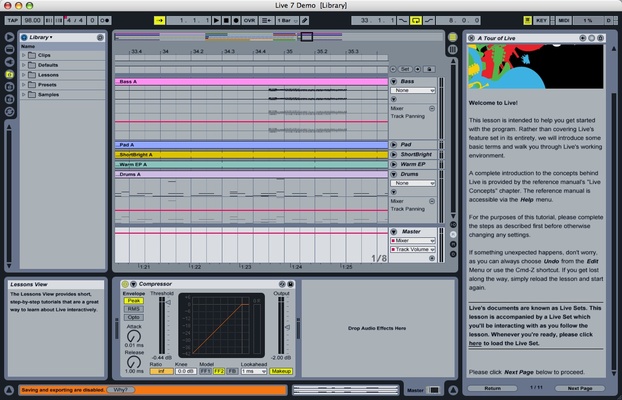The image size is (622, 400).
Task: Open Bass track None device chooser
Action: [x=413, y=90]
